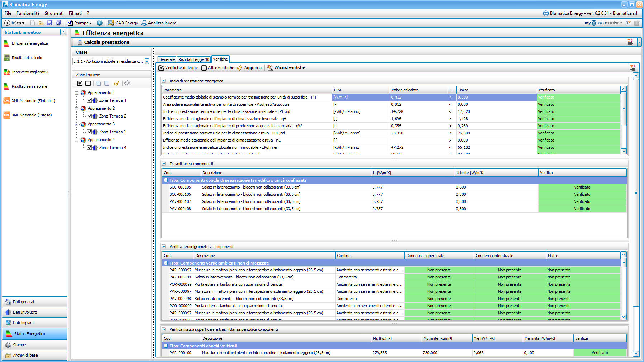Toggle Zona Termica 1 checkbox
The height and width of the screenshot is (362, 644).
coord(90,100)
